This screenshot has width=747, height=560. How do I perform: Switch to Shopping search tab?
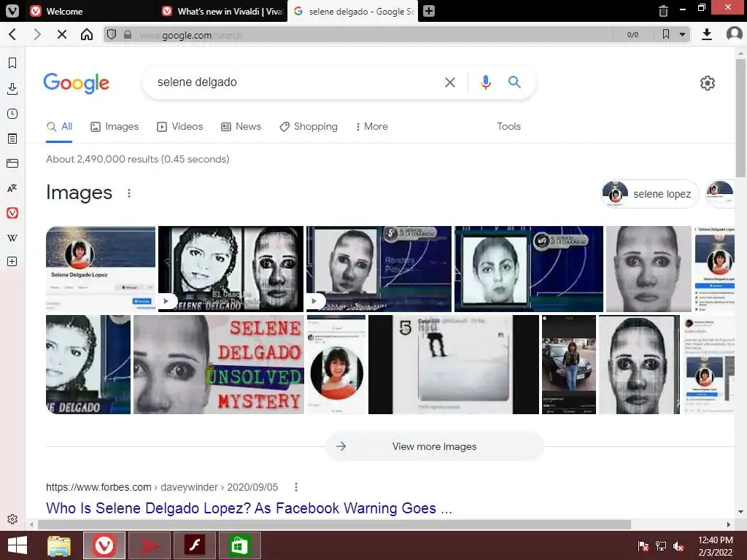(x=309, y=127)
